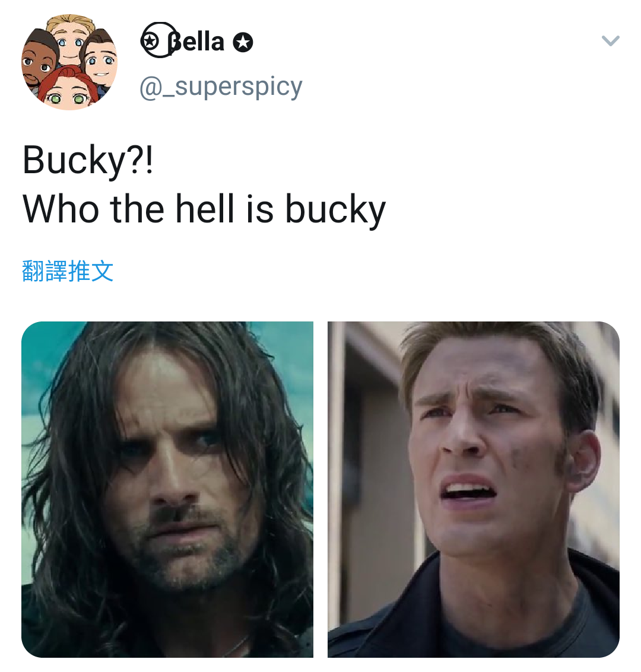This screenshot has width=641, height=672.
Task: Click the red-haired character in the avatar
Action: 65,90
